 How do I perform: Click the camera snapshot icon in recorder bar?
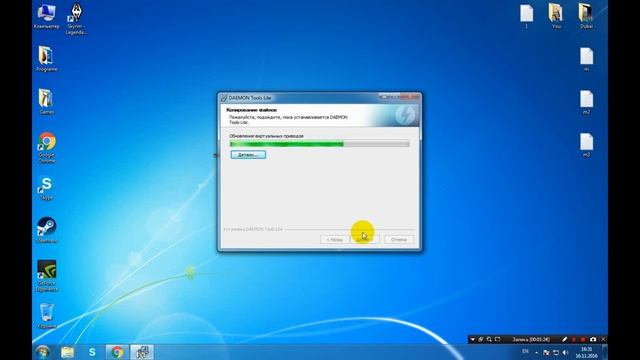[x=593, y=339]
